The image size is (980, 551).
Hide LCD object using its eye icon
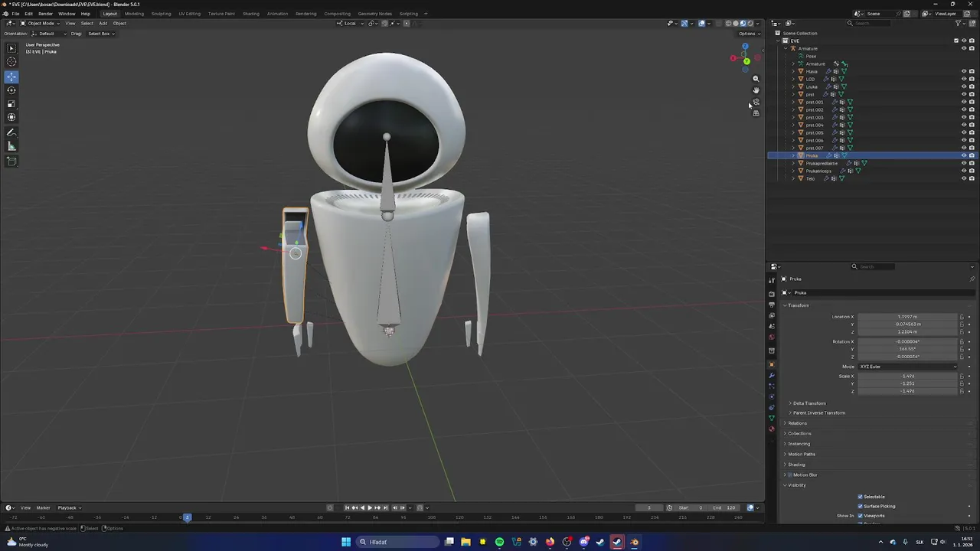(x=964, y=79)
